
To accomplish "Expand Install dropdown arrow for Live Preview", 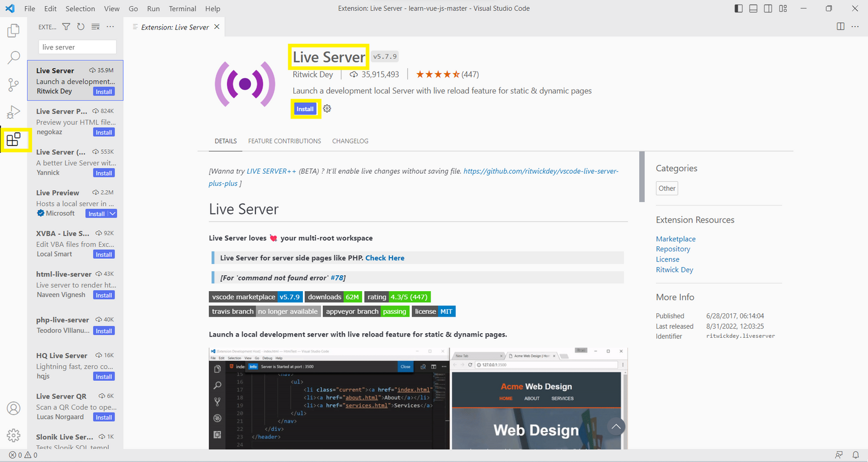I will click(112, 213).
